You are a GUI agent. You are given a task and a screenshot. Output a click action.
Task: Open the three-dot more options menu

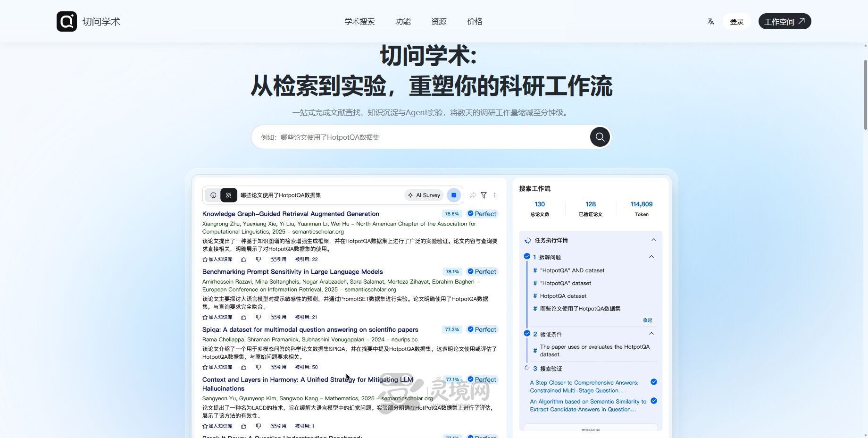495,195
